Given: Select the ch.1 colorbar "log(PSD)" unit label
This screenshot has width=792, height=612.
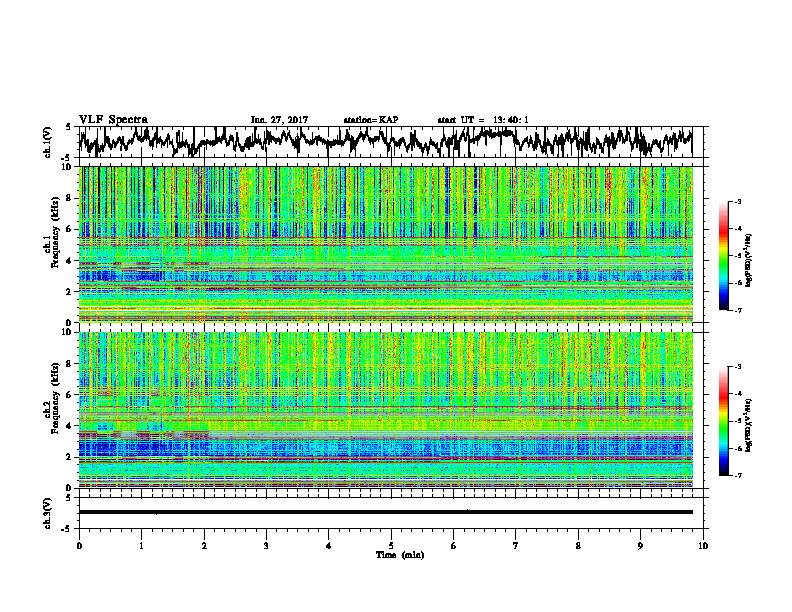Looking at the screenshot, I should coord(749,261).
